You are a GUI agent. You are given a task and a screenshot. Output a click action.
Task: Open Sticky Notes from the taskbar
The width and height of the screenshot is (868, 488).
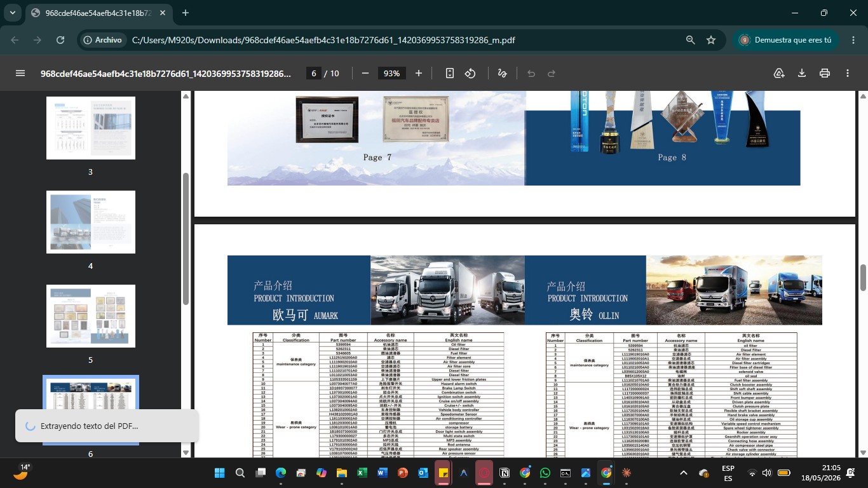(444, 473)
